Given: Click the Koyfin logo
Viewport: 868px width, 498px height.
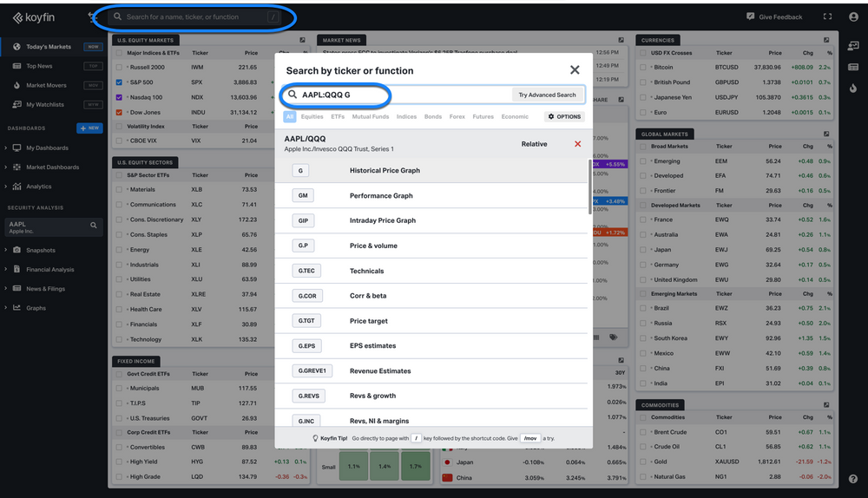Looking at the screenshot, I should (34, 17).
